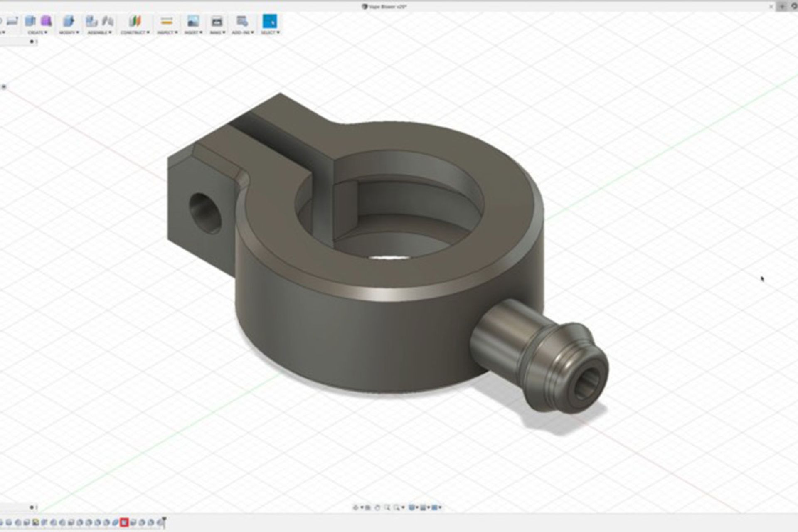Open Display Settings dropdown in navigation bar
The image size is (798, 532).
click(412, 507)
